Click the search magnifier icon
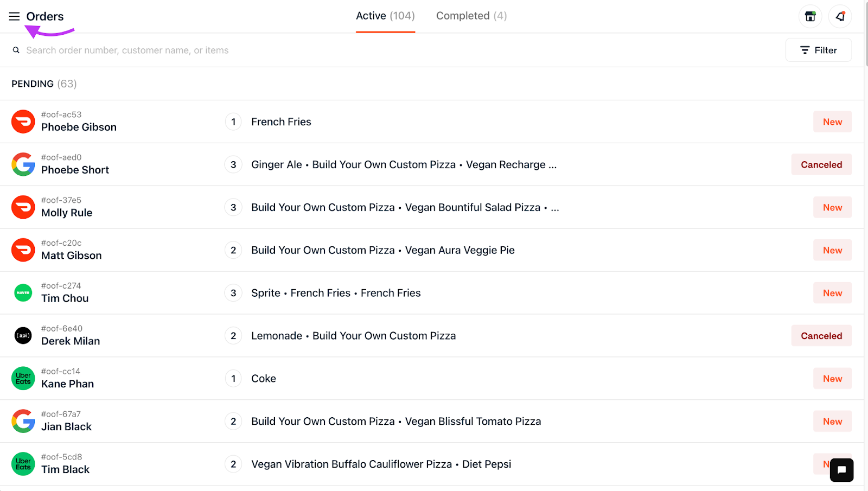Viewport: 868px width, 491px height. [16, 50]
